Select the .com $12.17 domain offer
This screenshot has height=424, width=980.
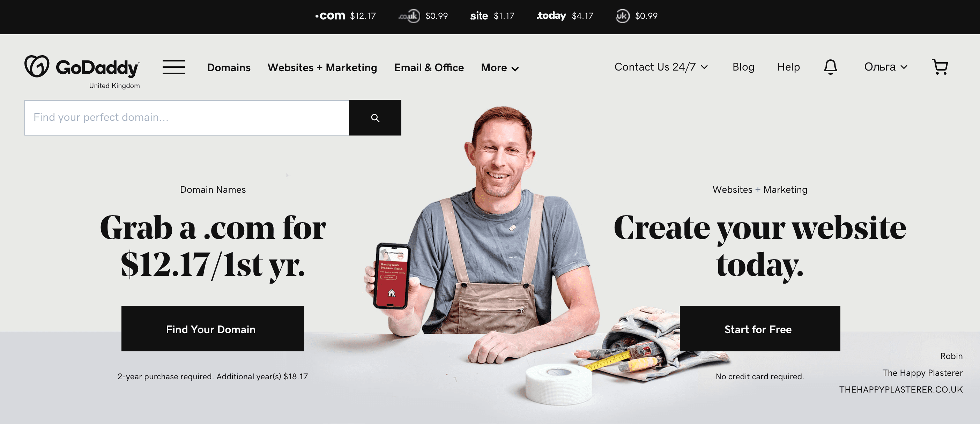coord(346,16)
